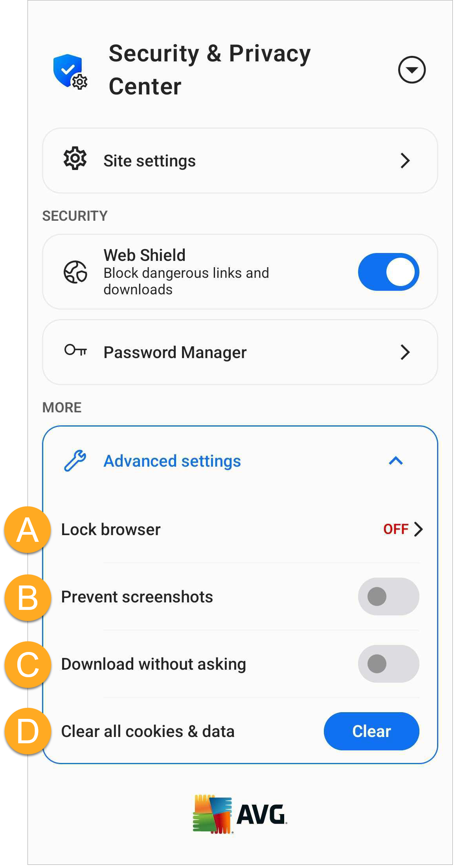Click the Security & Privacy shield icon
The width and height of the screenshot is (454, 868).
tap(70, 72)
